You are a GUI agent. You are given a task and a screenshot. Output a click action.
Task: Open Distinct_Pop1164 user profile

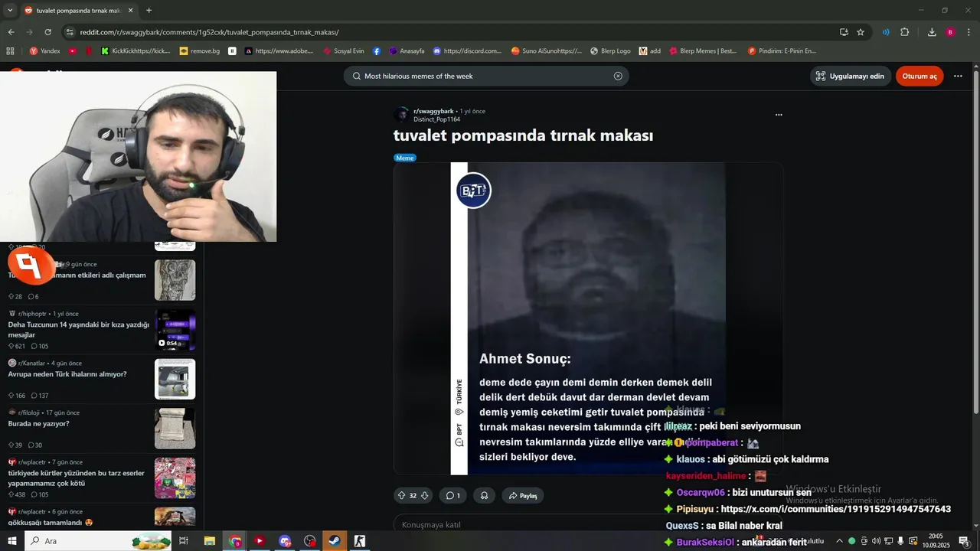(x=436, y=119)
